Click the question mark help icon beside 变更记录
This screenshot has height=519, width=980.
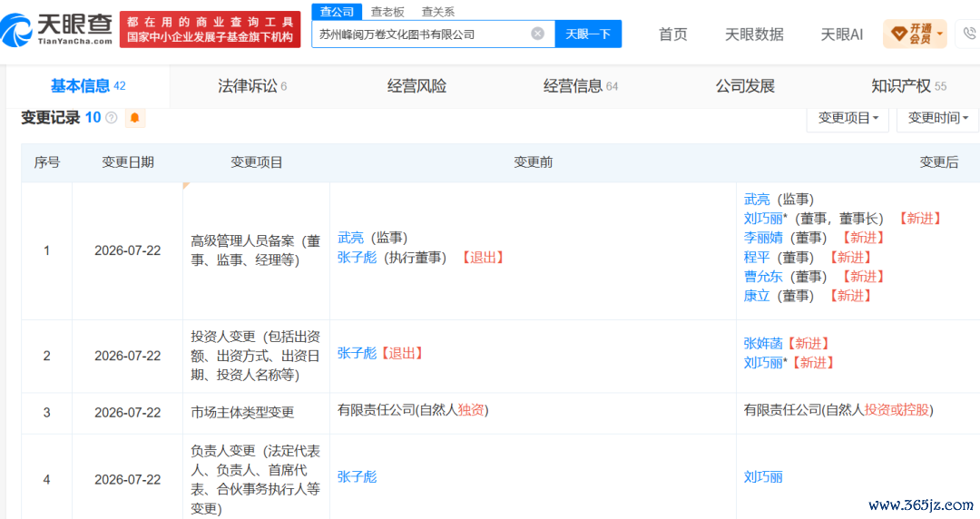pyautogui.click(x=112, y=118)
